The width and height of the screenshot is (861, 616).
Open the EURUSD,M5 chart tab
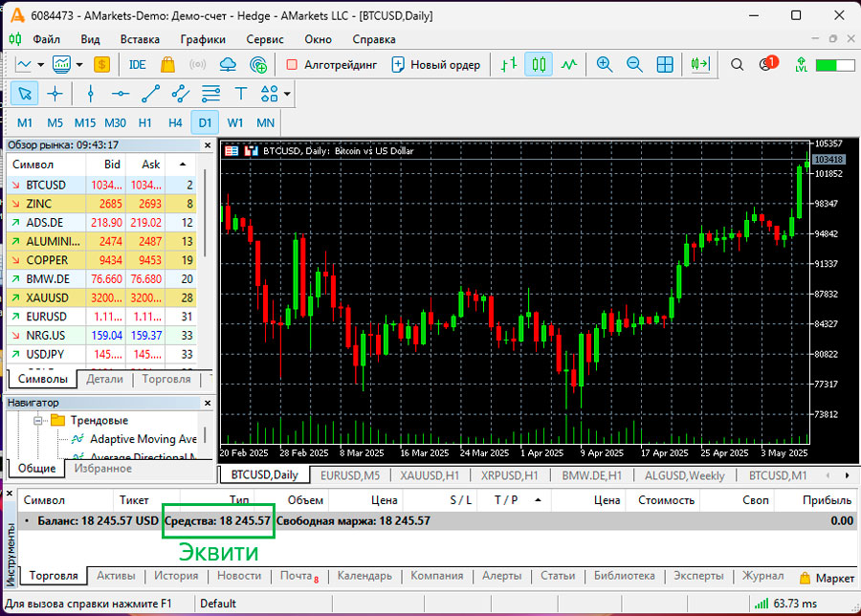(x=350, y=475)
